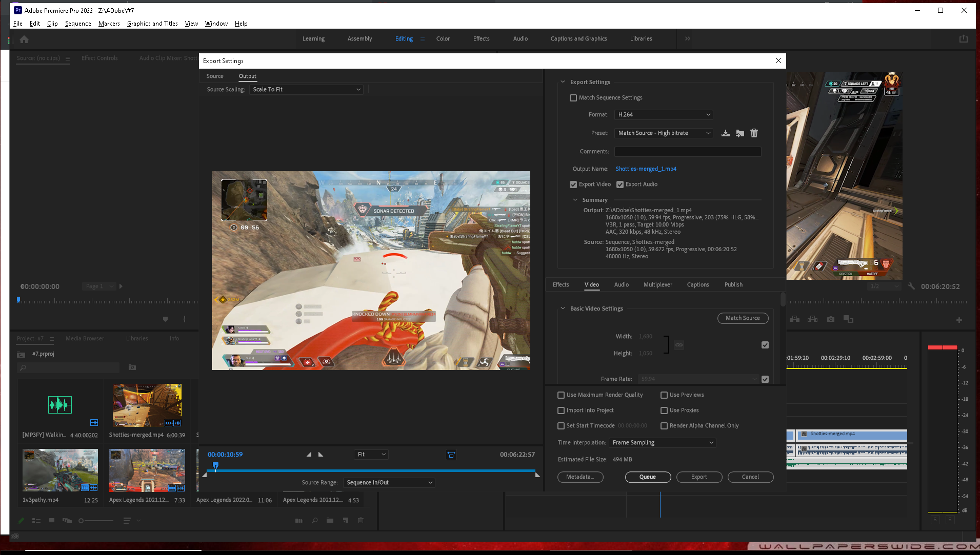The height and width of the screenshot is (555, 980).
Task: Click the Match Source button
Action: [743, 318]
